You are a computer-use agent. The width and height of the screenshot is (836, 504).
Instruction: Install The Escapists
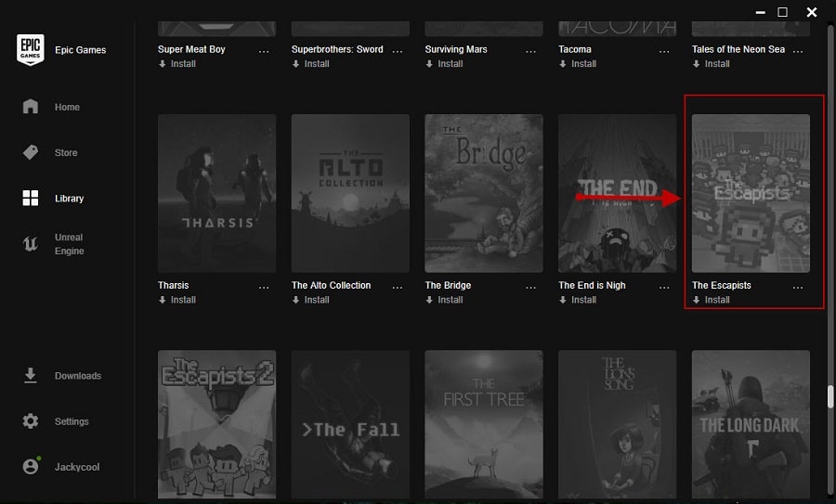[x=712, y=300]
